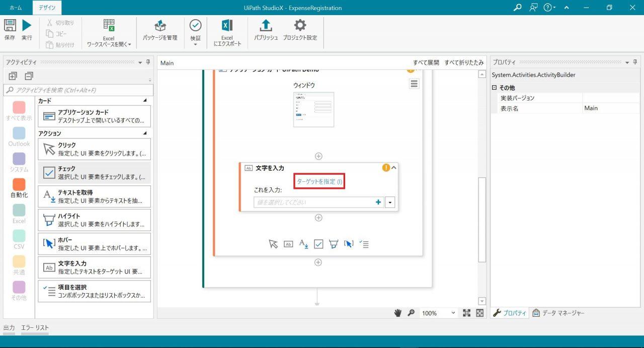Click the plus button in the これを入力 field

coord(378,202)
